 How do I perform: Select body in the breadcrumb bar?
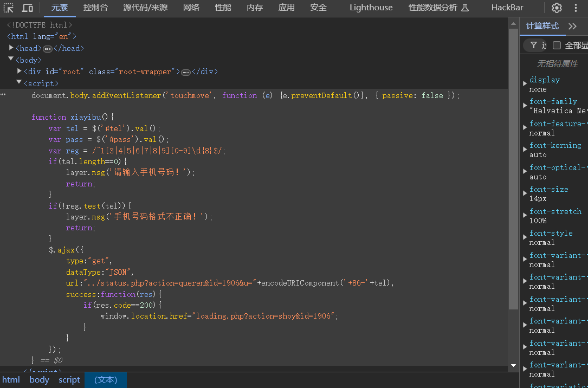coord(39,380)
